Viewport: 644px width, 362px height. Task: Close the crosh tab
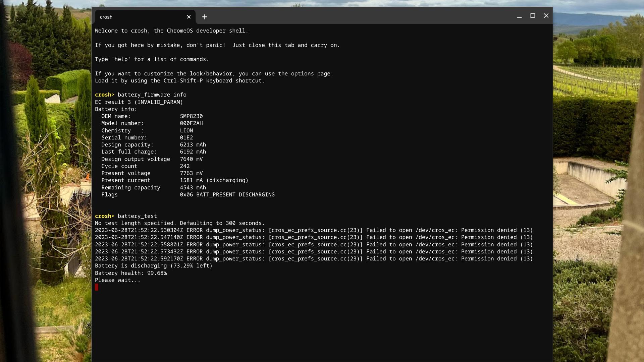click(x=189, y=17)
